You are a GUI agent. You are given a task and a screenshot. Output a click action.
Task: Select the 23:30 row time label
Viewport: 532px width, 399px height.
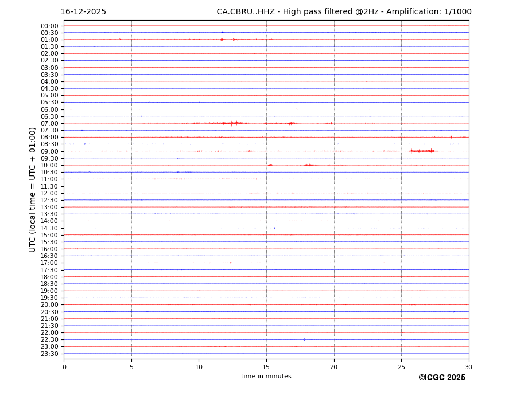tap(49, 354)
